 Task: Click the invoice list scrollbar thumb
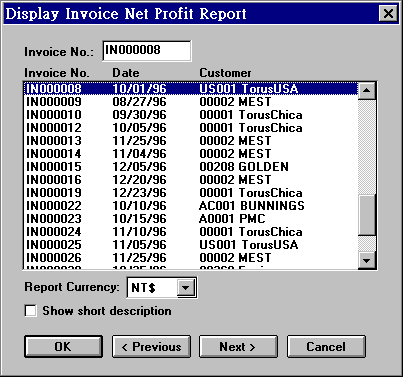tap(367, 215)
